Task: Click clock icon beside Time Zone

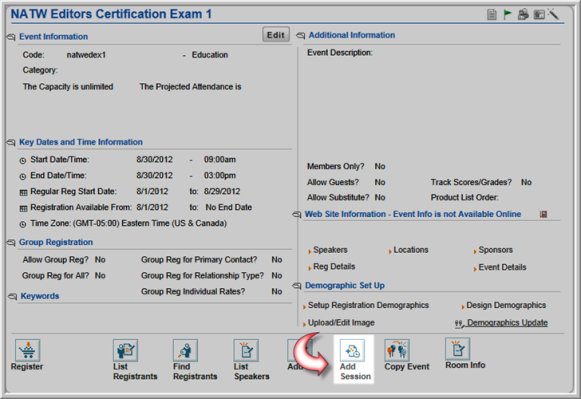Action: point(23,224)
